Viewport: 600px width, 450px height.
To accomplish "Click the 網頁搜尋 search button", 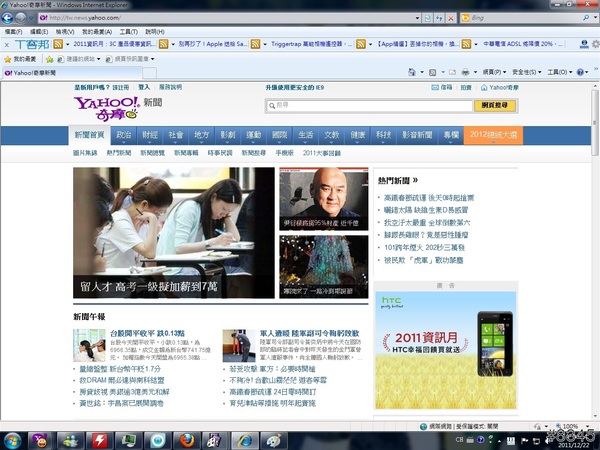I will 497,104.
